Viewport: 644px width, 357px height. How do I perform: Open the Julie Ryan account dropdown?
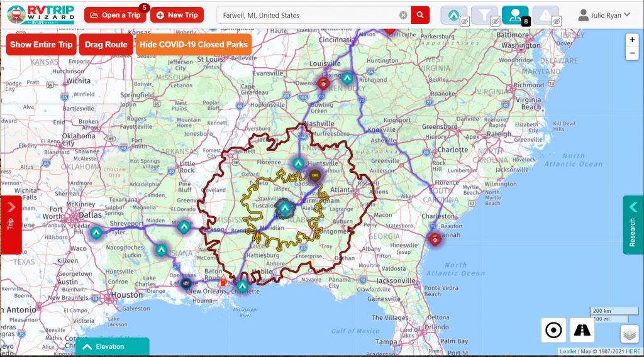click(604, 16)
